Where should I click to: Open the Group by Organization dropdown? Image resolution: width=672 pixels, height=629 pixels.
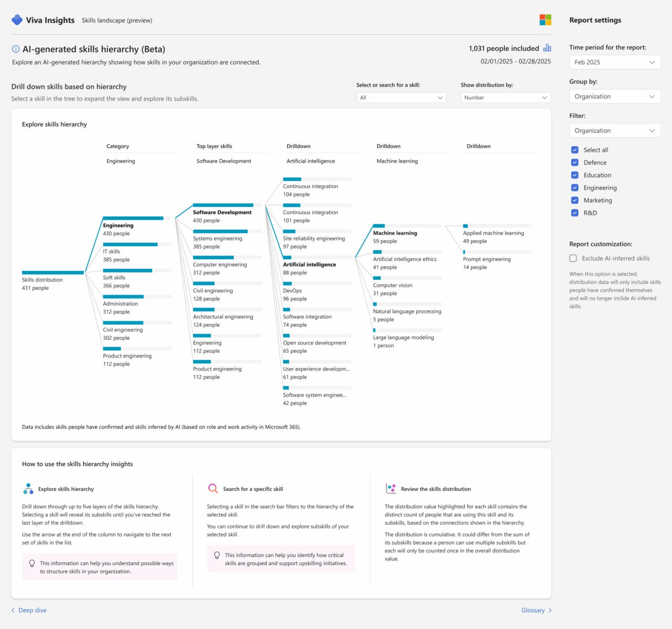click(615, 96)
